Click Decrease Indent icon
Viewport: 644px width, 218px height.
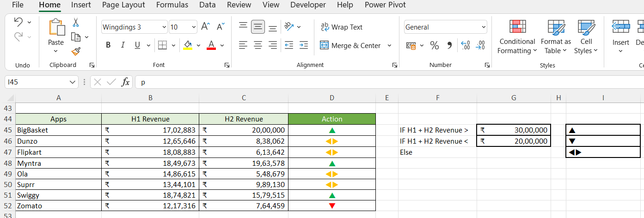click(289, 45)
